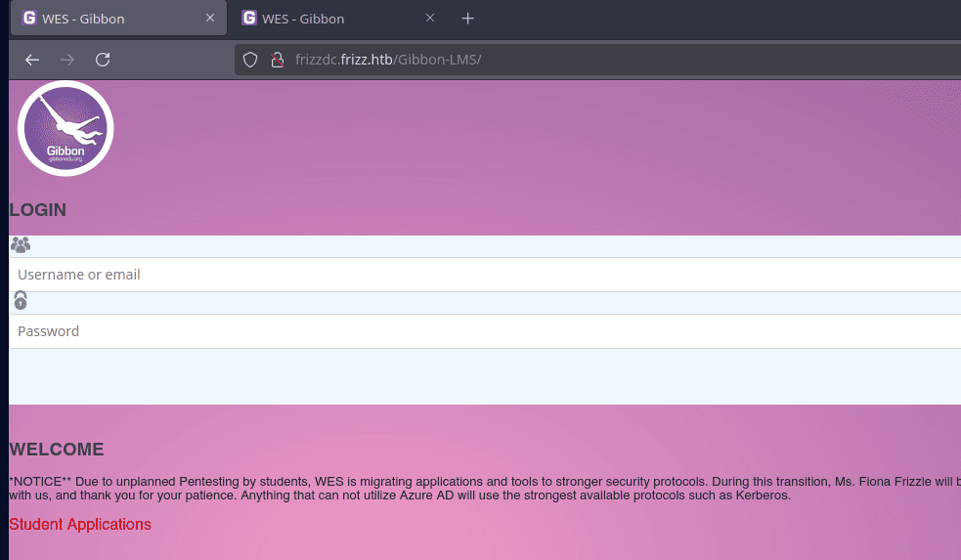Click the WELCOME heading text
This screenshot has height=560, width=961.
(x=57, y=451)
